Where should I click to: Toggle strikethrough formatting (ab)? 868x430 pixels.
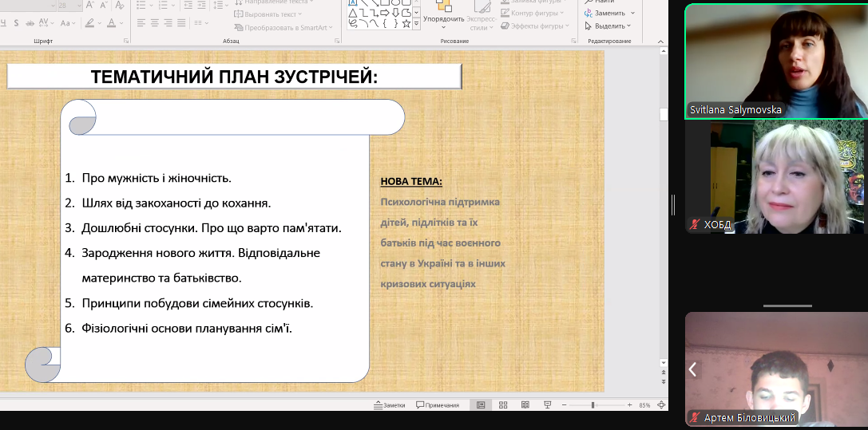point(30,23)
